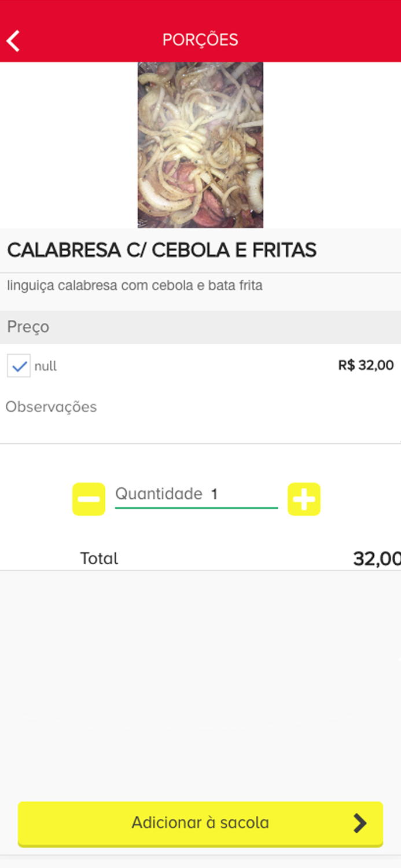Select the Preço section header

(x=27, y=327)
